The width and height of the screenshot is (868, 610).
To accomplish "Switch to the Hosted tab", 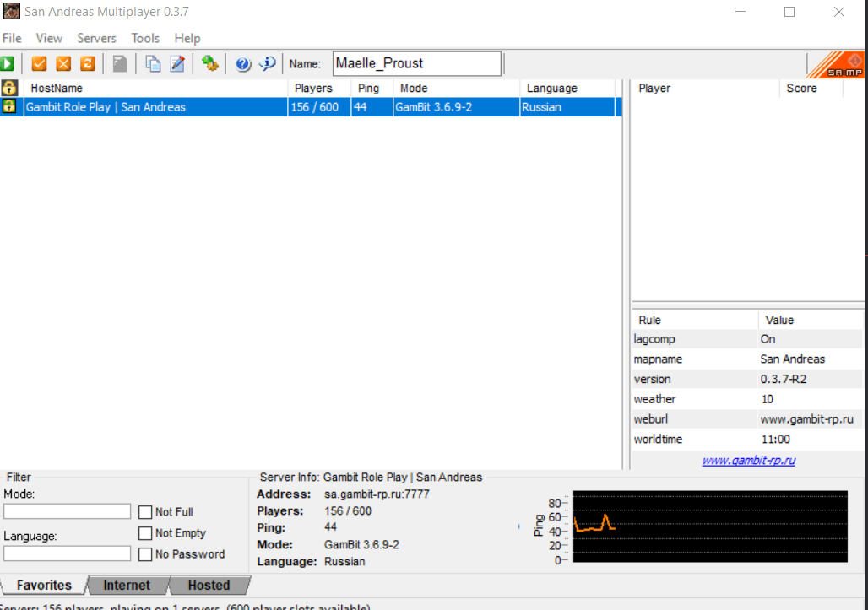I will click(209, 586).
